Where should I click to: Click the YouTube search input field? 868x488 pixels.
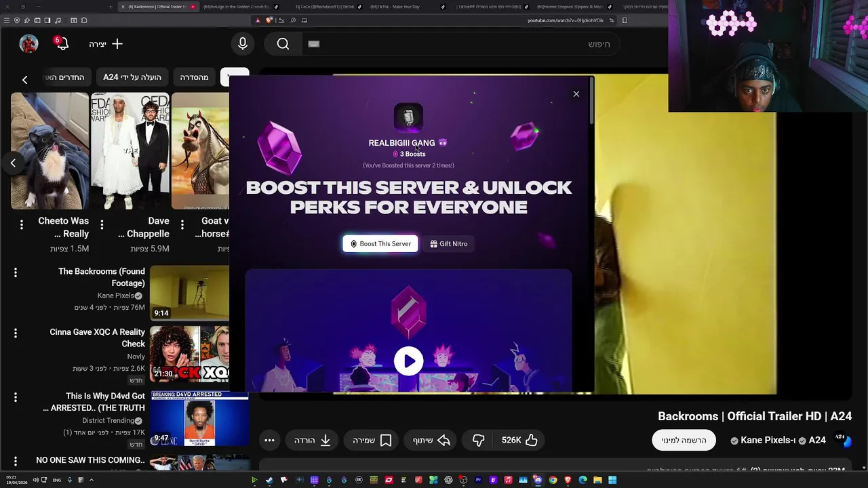461,44
